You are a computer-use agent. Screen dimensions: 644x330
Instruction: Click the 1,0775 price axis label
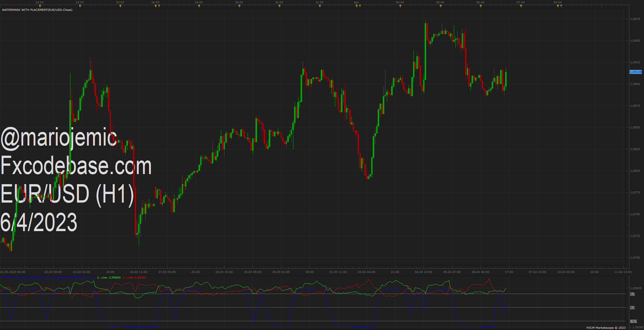coord(635,192)
